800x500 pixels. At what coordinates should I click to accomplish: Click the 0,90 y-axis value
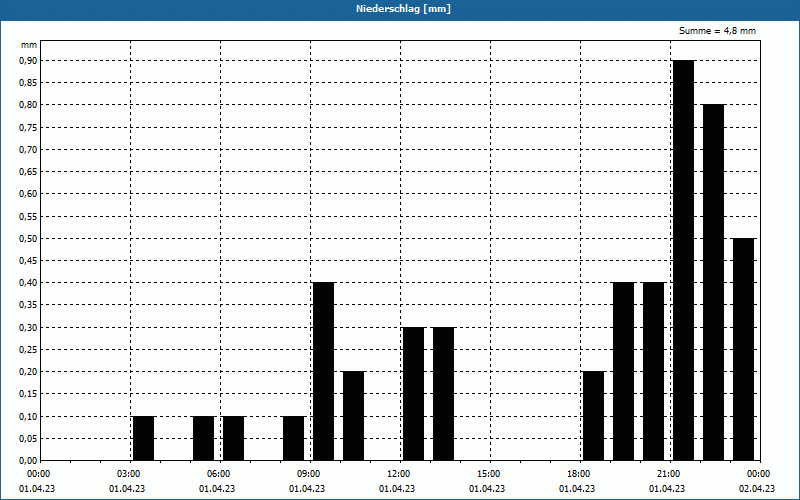[x=28, y=61]
